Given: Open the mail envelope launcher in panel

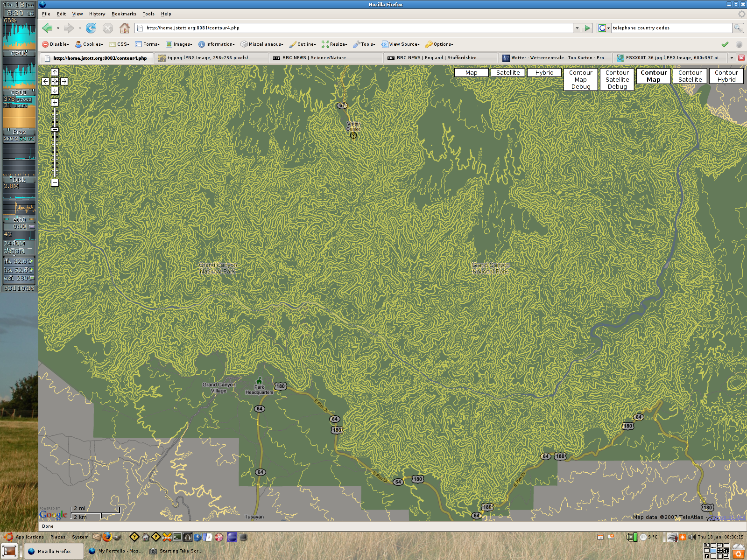Looking at the screenshot, I should [97, 537].
